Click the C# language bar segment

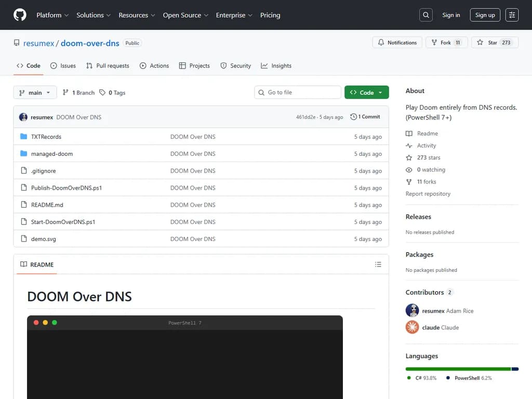(458, 369)
